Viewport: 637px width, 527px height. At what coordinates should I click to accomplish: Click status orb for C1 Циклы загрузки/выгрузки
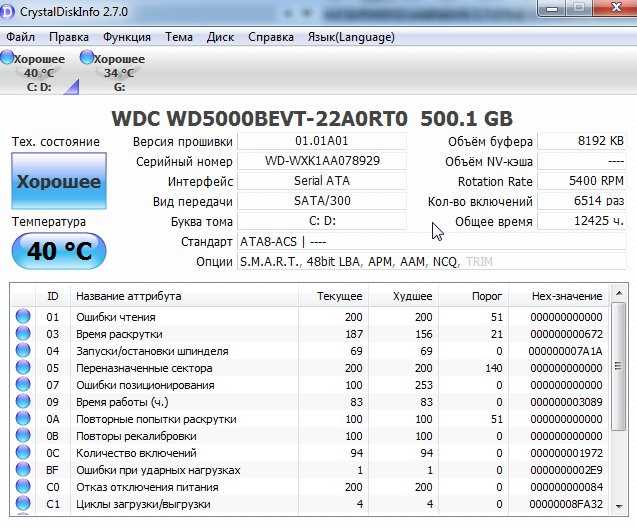[x=23, y=504]
